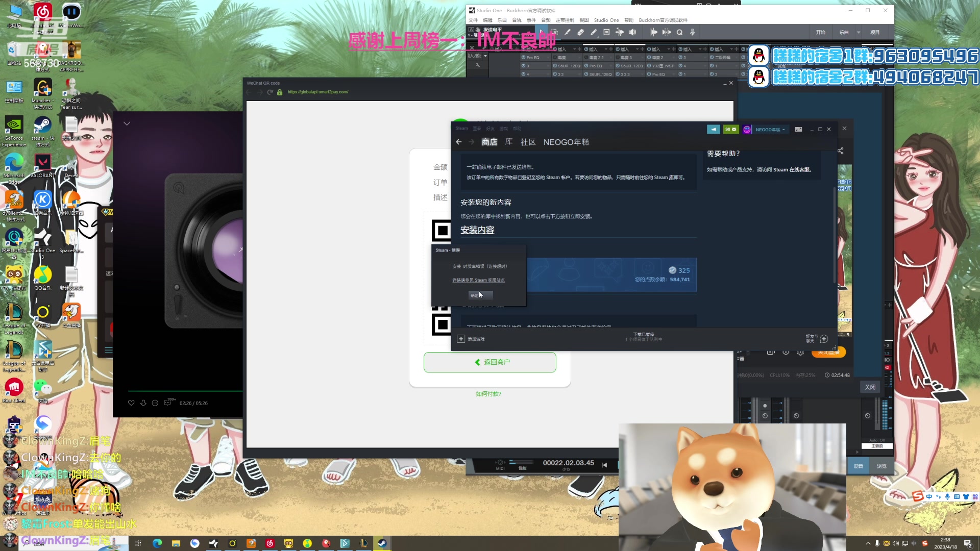Click the download icon in music player
Image resolution: width=980 pixels, height=551 pixels.
(143, 403)
